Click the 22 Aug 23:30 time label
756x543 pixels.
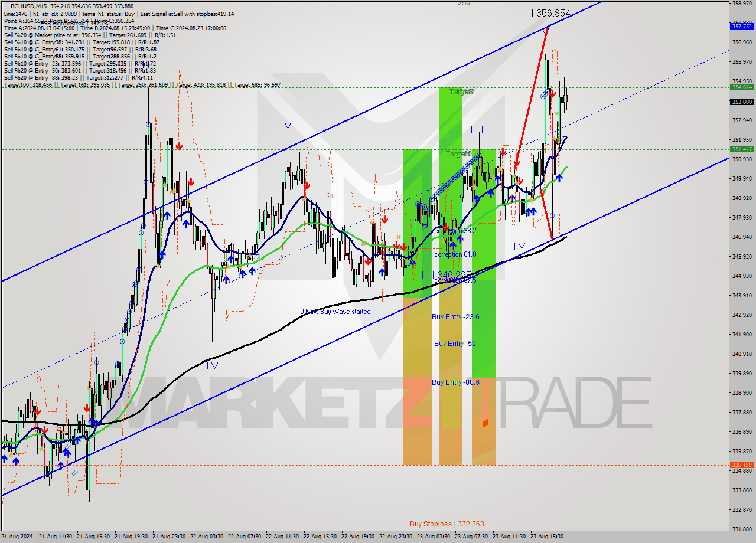pyautogui.click(x=396, y=537)
